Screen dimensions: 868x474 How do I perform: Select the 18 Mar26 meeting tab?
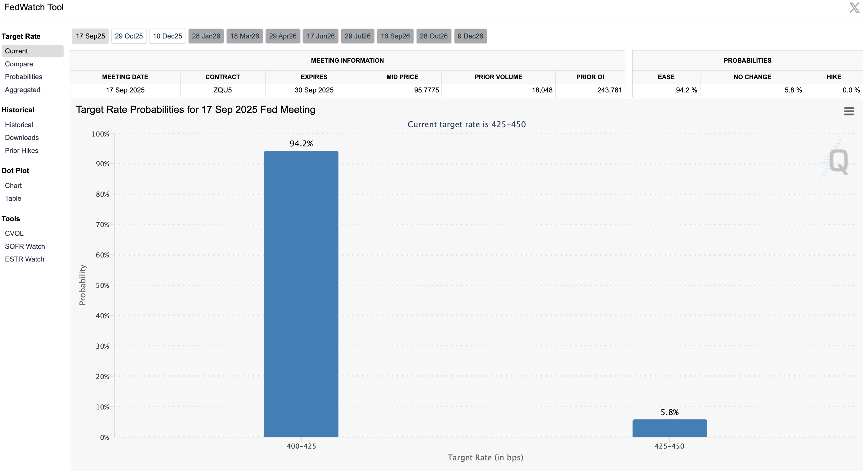(244, 36)
